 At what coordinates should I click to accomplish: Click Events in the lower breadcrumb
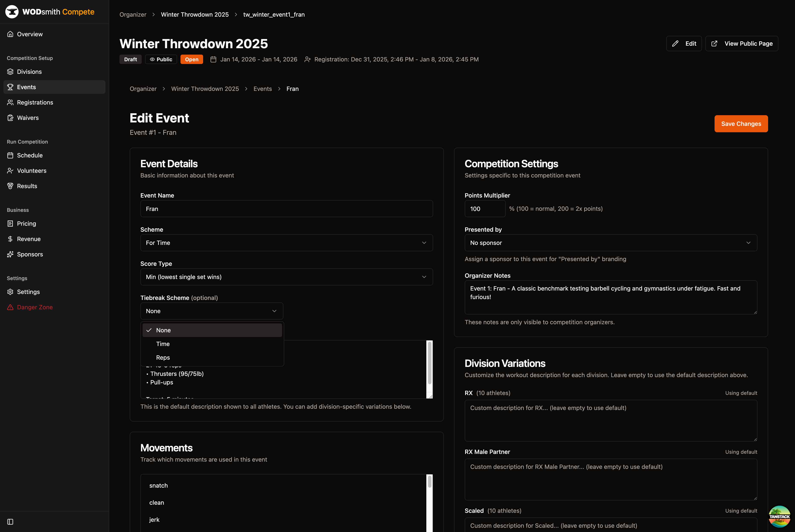pyautogui.click(x=263, y=89)
